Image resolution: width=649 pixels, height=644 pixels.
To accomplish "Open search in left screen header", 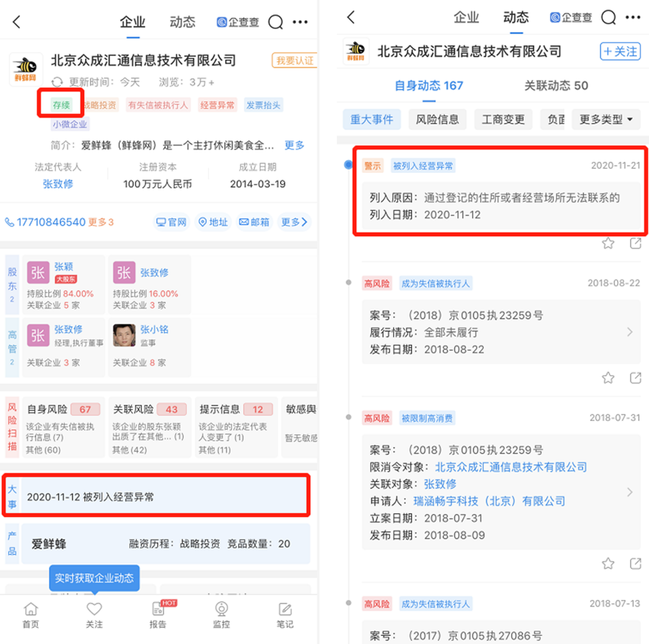I will tap(275, 22).
